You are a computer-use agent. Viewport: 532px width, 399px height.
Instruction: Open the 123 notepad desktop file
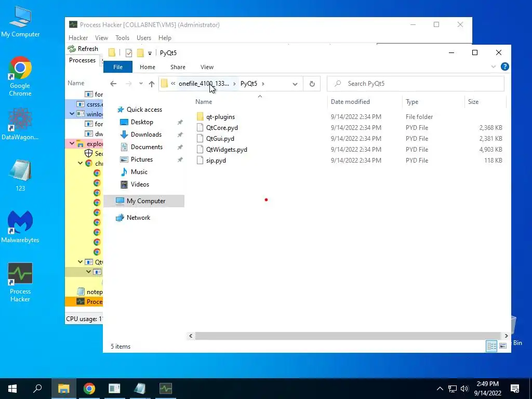(20, 176)
